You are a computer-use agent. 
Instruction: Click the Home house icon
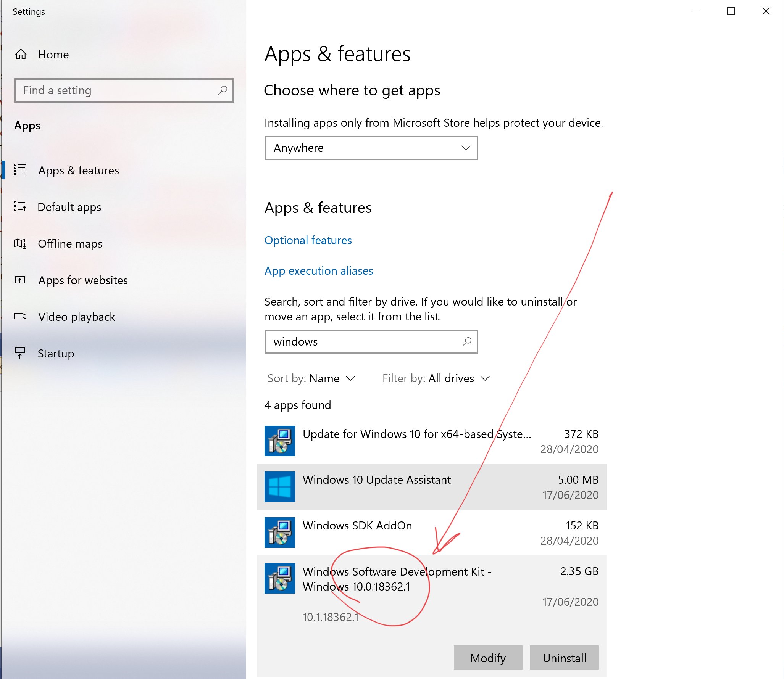point(21,55)
